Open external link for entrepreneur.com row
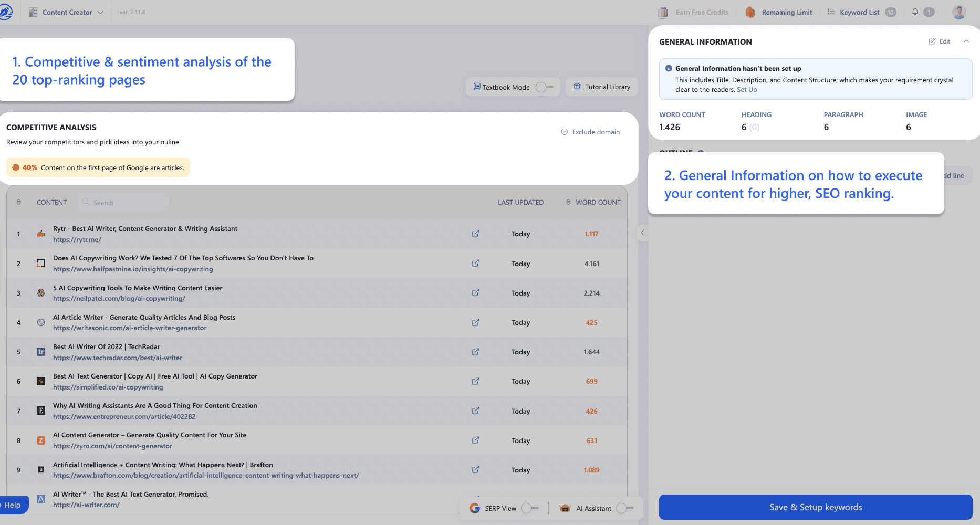 tap(475, 411)
